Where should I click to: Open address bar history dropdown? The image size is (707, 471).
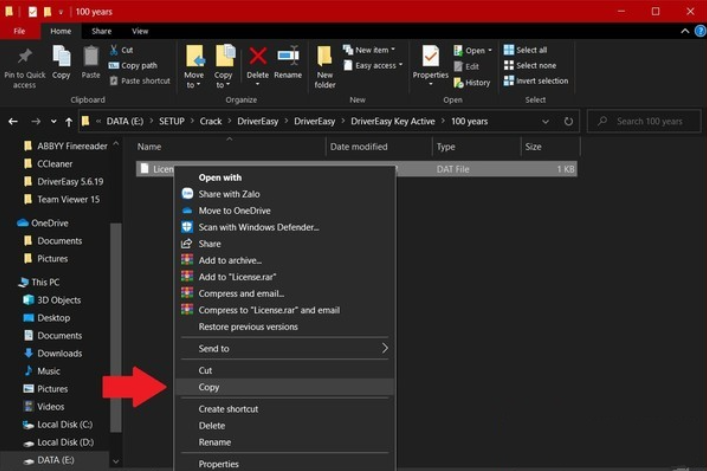tap(545, 121)
